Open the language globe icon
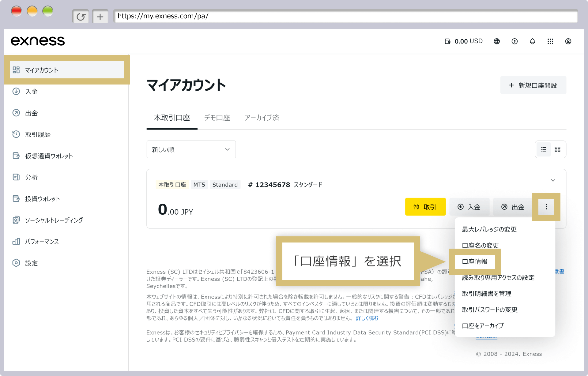This screenshot has width=588, height=376. pos(497,41)
